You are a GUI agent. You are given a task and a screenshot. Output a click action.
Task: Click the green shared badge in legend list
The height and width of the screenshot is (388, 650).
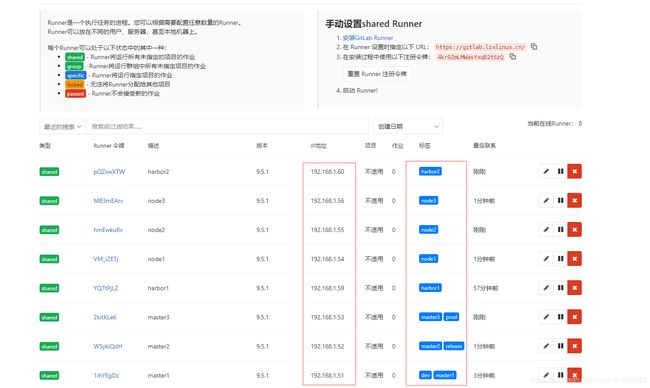75,57
